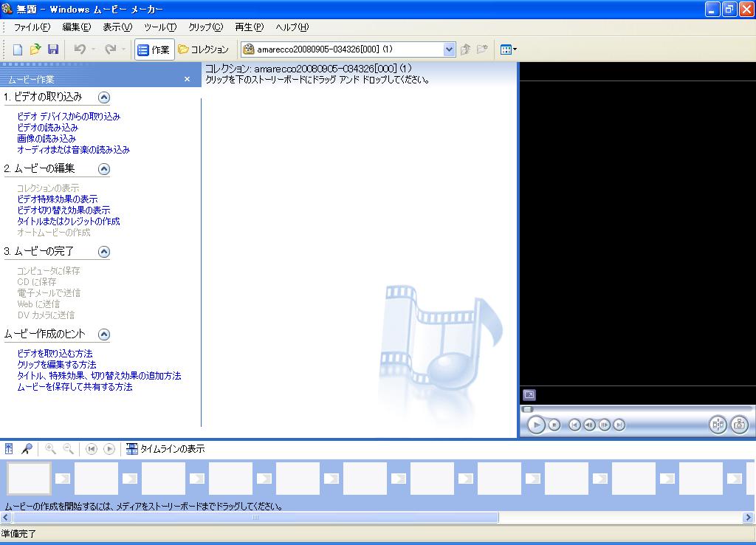Click タイトルまたはクレジットの作成 link
The width and height of the screenshot is (756, 545).
coord(69,221)
